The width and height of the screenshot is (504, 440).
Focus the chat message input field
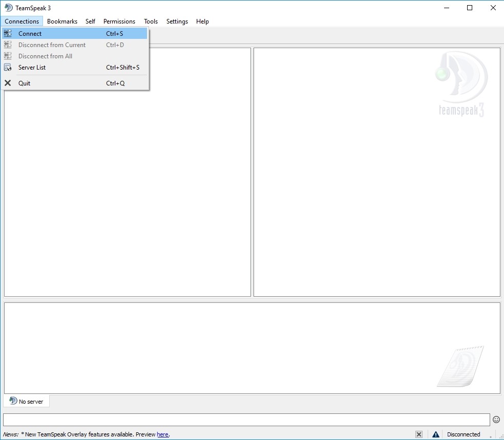click(246, 420)
